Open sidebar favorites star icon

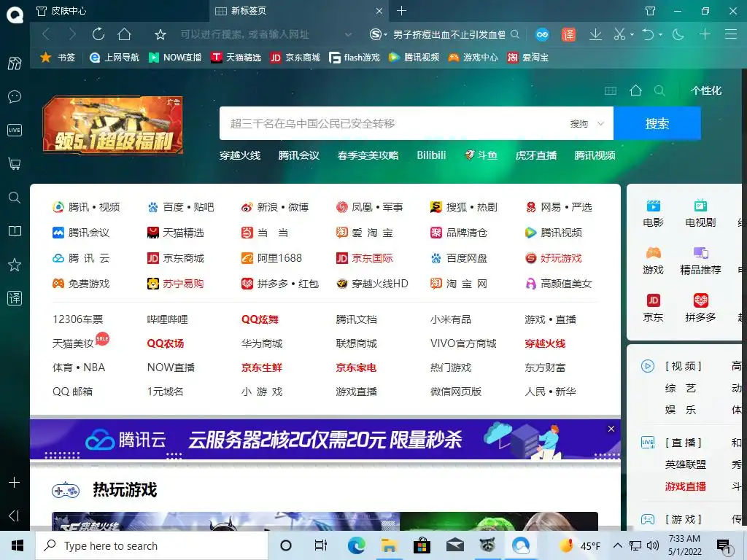coord(15,265)
